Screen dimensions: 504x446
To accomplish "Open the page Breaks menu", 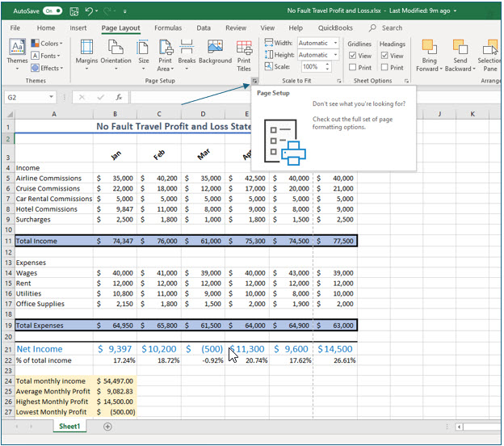I will (187, 55).
